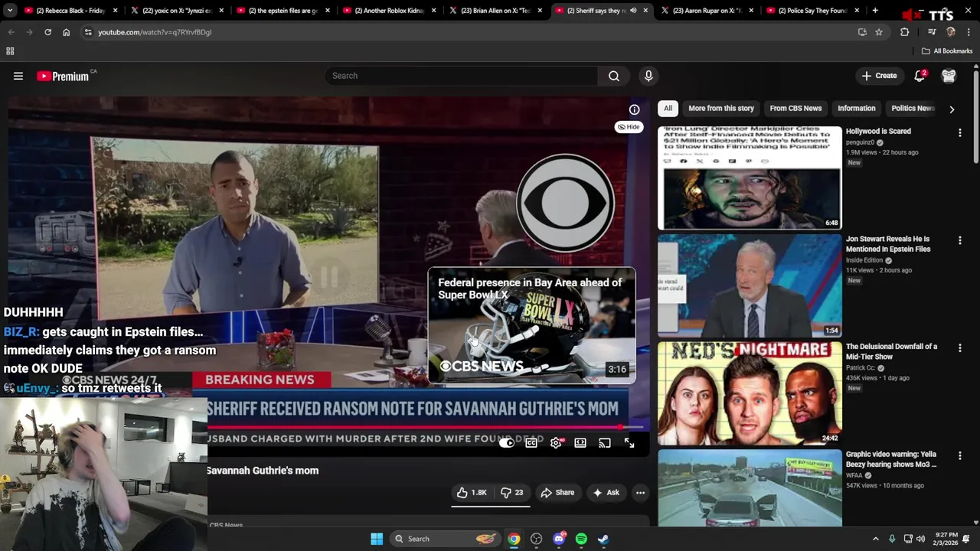
Task: Dislike the video with 23 dislikes
Action: pyautogui.click(x=512, y=493)
